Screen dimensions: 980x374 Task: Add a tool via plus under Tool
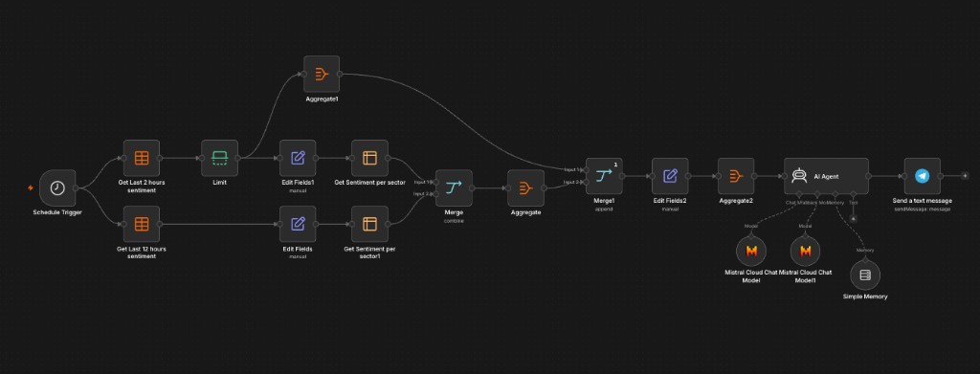pyautogui.click(x=853, y=219)
